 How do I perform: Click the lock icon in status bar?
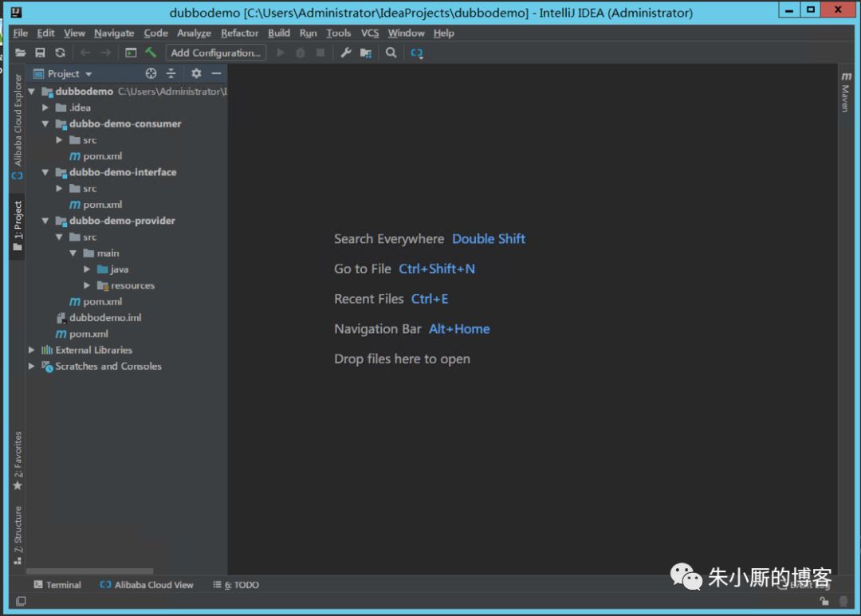[x=824, y=601]
